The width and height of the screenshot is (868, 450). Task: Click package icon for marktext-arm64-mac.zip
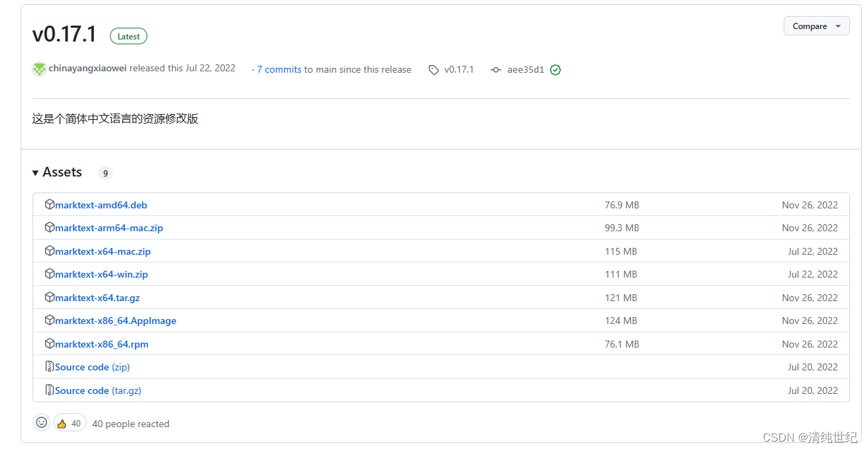coord(50,227)
